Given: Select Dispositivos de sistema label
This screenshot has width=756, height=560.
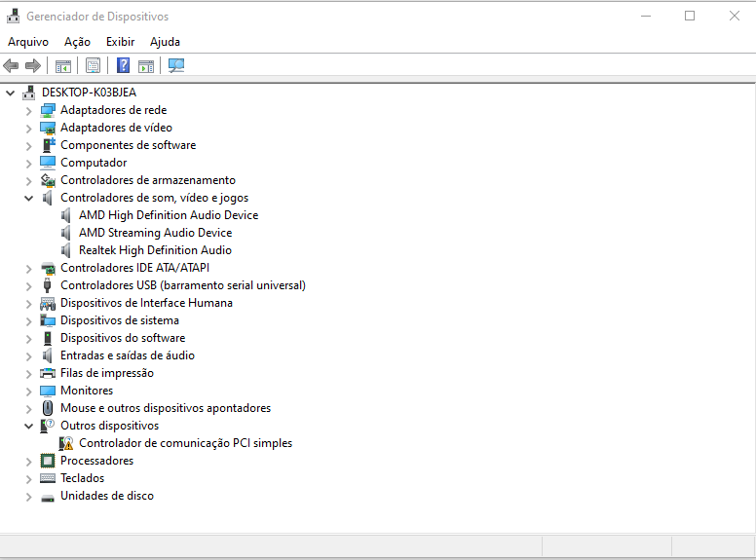Looking at the screenshot, I should 120,320.
